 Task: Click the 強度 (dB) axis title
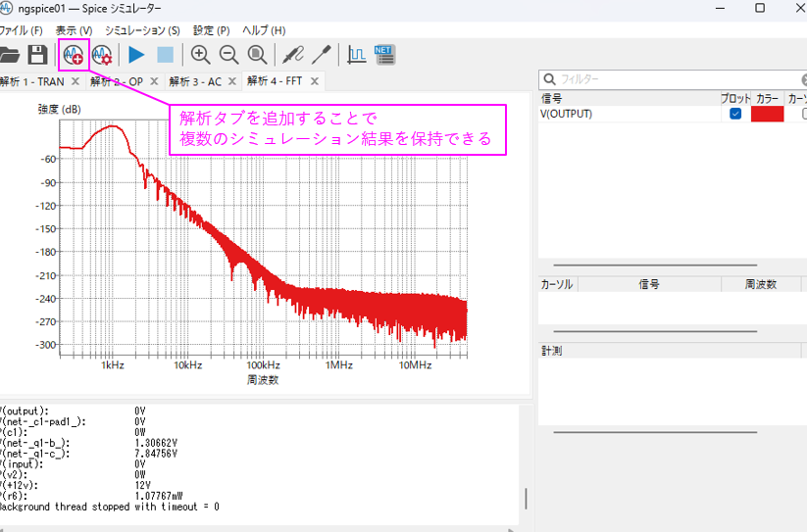tap(59, 109)
